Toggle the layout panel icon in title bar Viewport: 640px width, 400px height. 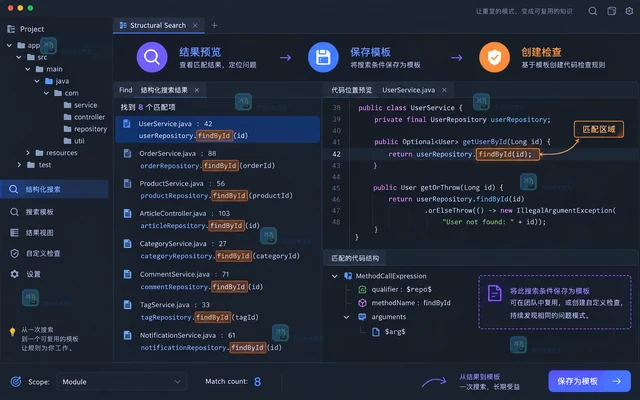click(611, 11)
